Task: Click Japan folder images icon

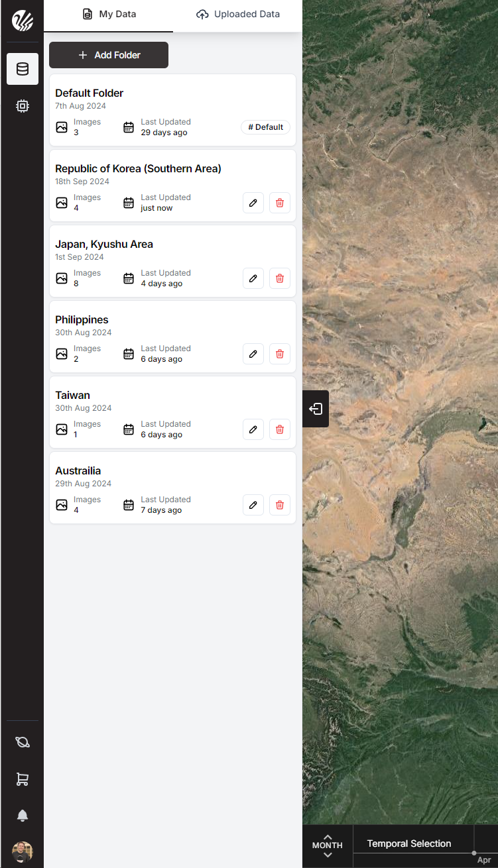Action: coord(62,278)
